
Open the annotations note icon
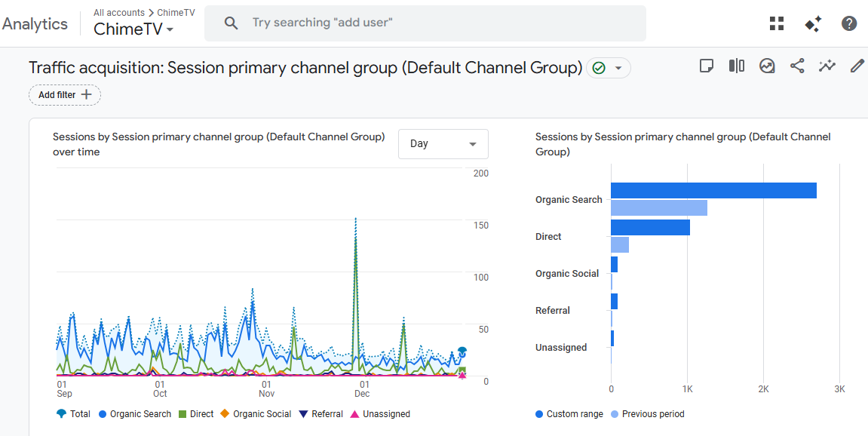[x=707, y=66]
